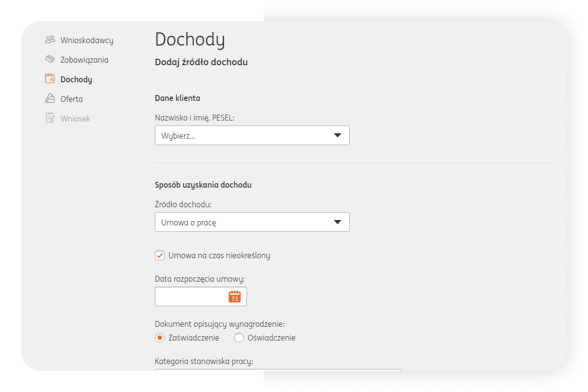Viewport: 588px width, 392px height.
Task: Expand the Źródło dochodu dropdown
Action: pos(252,222)
